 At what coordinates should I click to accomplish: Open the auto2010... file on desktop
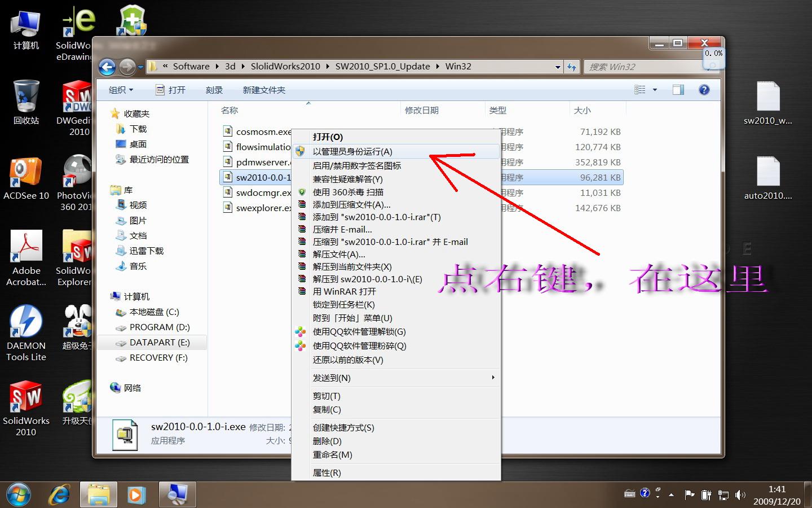[x=768, y=178]
